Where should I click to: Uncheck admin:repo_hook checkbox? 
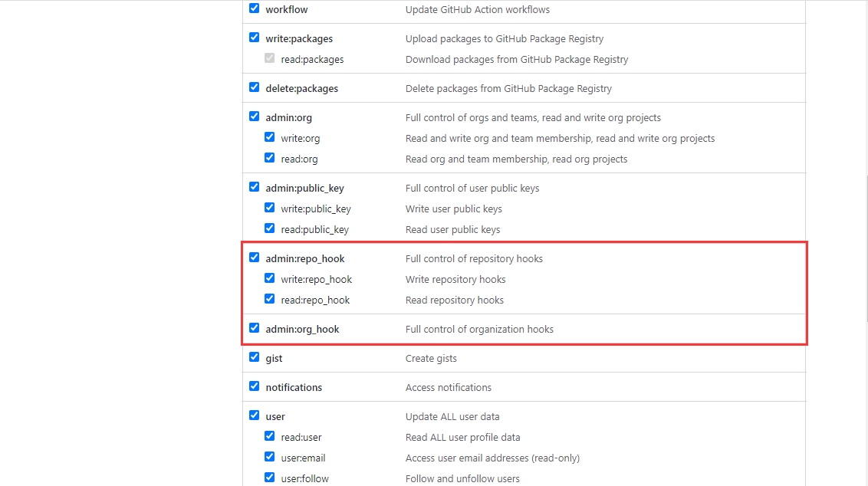tap(254, 258)
